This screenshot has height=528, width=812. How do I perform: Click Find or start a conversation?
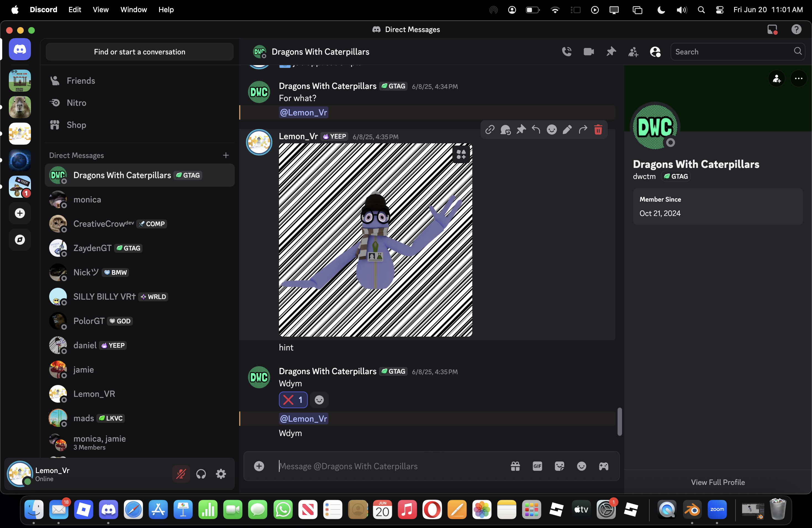pyautogui.click(x=139, y=52)
